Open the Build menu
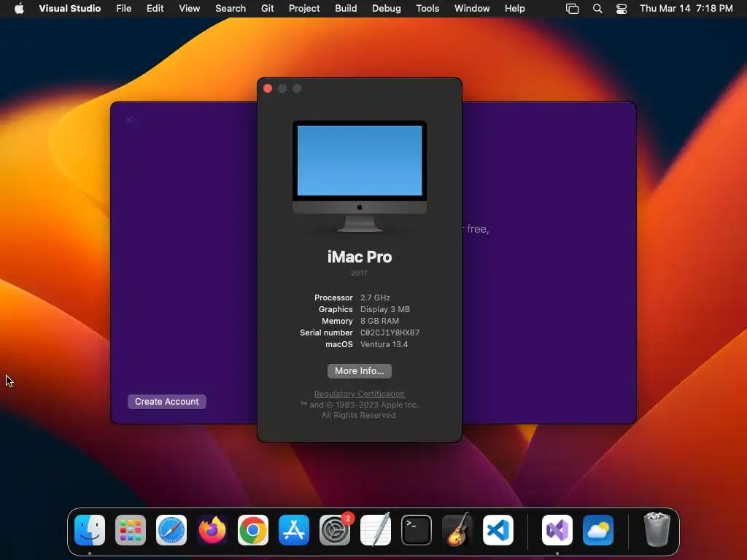The height and width of the screenshot is (560, 747). 345,8
